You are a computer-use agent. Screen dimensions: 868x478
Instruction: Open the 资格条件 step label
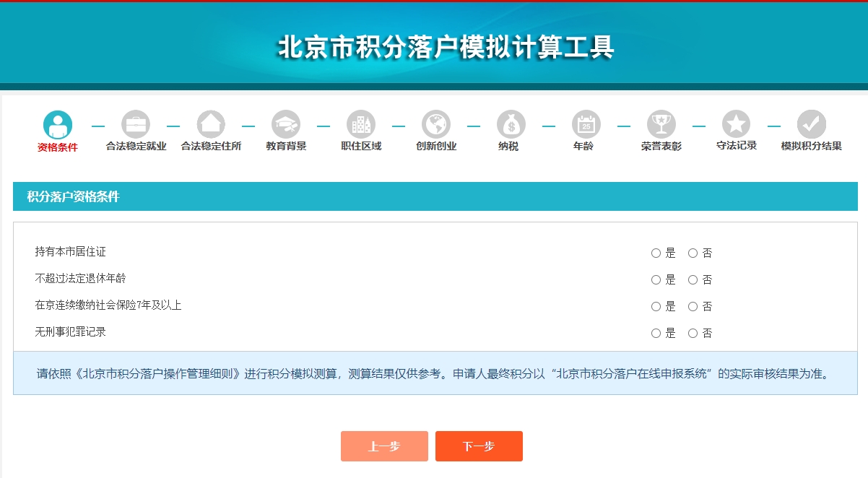pyautogui.click(x=58, y=147)
